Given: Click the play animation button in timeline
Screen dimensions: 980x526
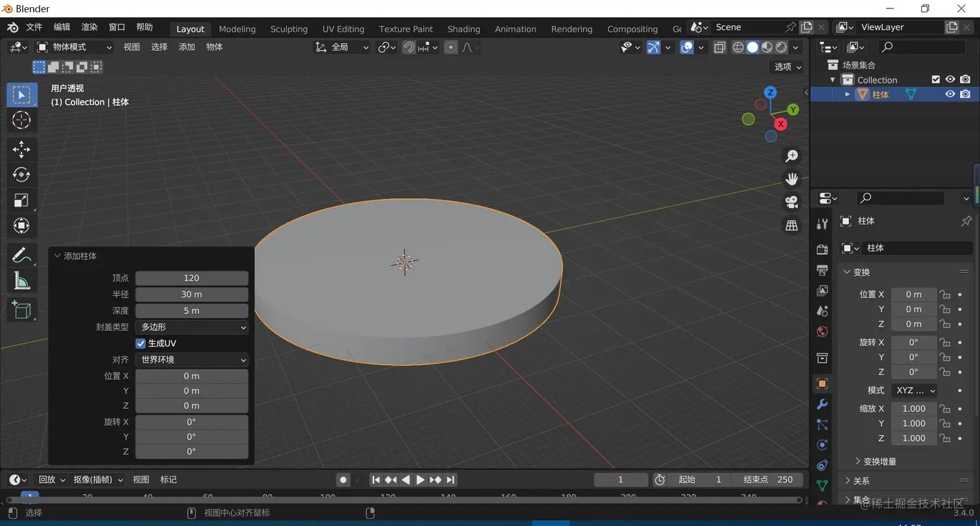Looking at the screenshot, I should point(420,479).
